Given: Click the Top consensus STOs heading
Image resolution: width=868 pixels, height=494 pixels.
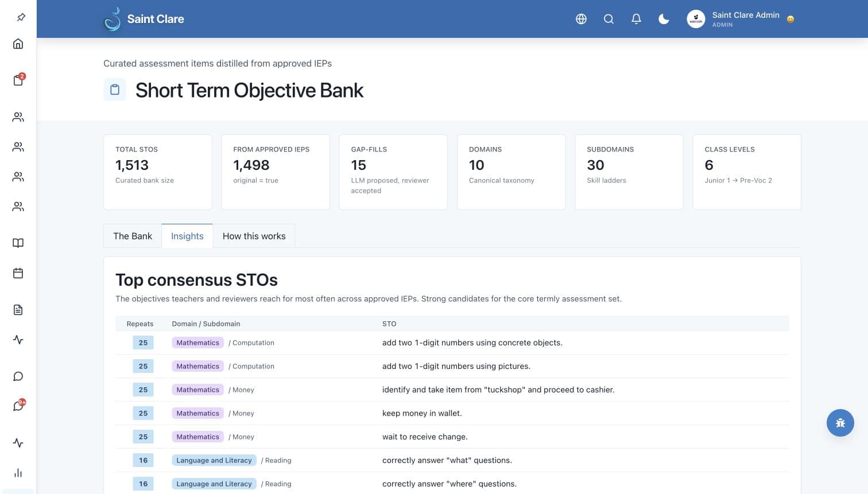Looking at the screenshot, I should click(x=196, y=280).
